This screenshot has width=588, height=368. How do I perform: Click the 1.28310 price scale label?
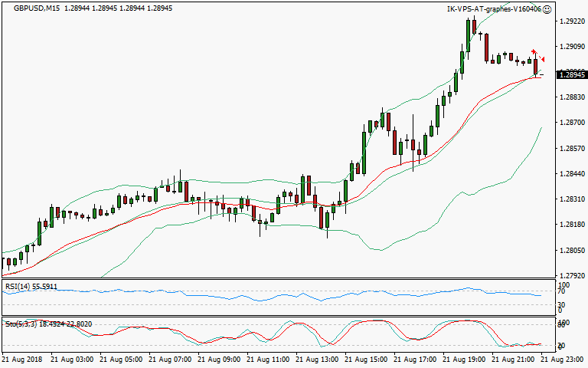pos(572,199)
